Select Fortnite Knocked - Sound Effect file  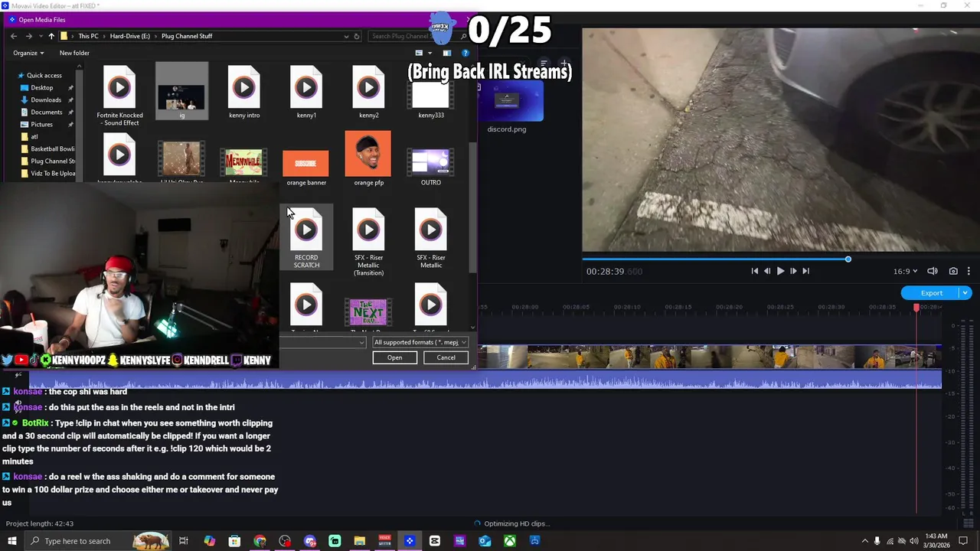[x=119, y=96]
